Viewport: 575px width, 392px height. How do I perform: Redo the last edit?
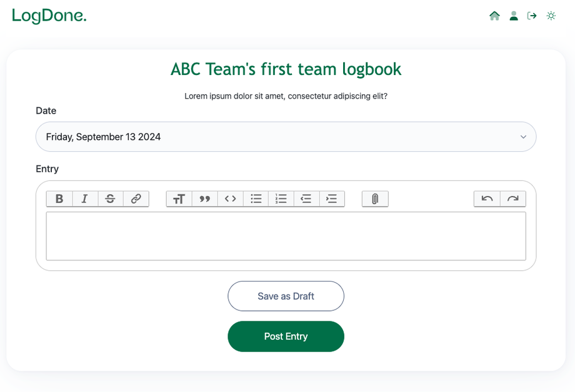click(513, 199)
